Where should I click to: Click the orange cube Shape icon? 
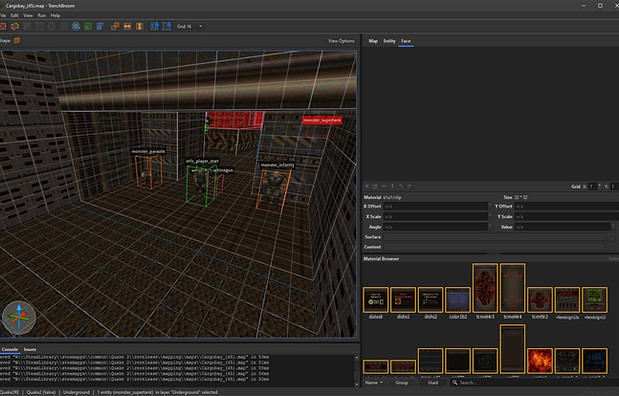pyautogui.click(x=17, y=40)
